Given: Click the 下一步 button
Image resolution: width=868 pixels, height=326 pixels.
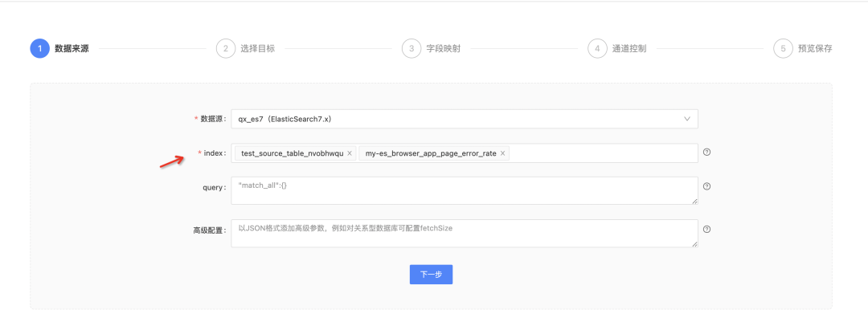Looking at the screenshot, I should pos(432,275).
